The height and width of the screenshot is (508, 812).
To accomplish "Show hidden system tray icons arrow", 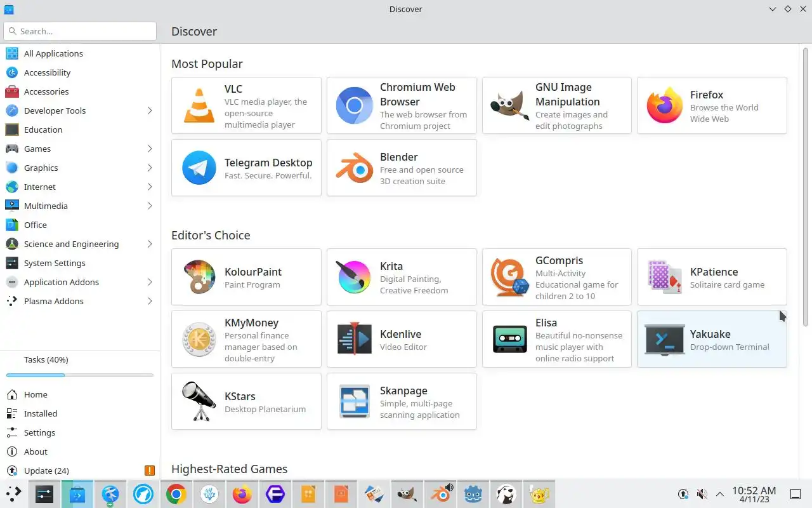I will click(720, 494).
